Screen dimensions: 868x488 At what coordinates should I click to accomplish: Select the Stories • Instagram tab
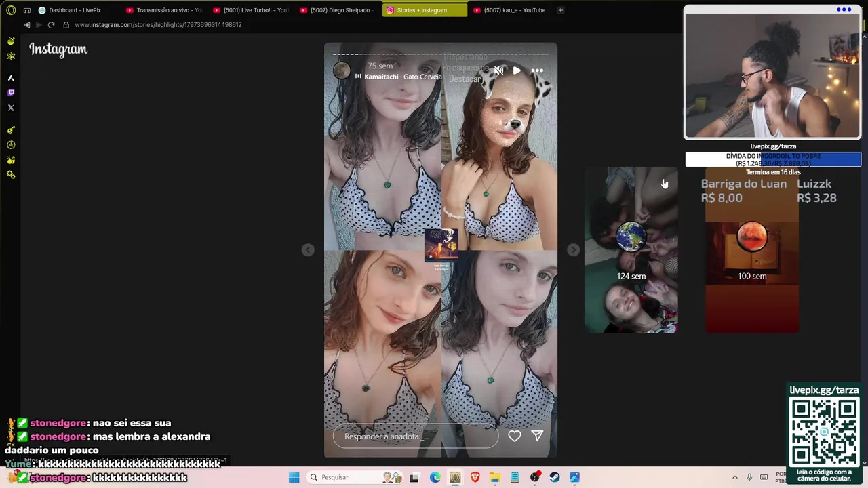425,10
